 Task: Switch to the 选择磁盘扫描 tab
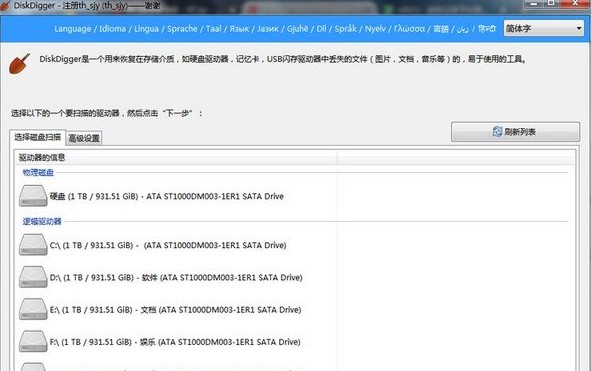[37, 137]
